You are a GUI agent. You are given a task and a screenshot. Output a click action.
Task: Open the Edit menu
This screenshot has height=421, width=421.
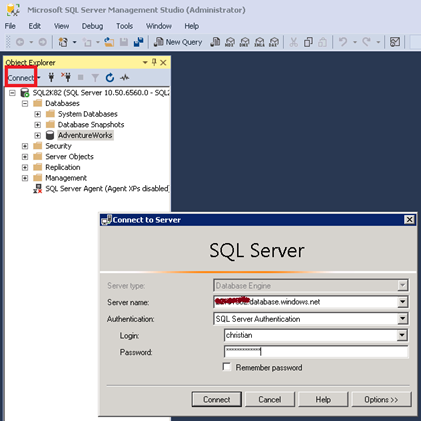[x=34, y=26]
